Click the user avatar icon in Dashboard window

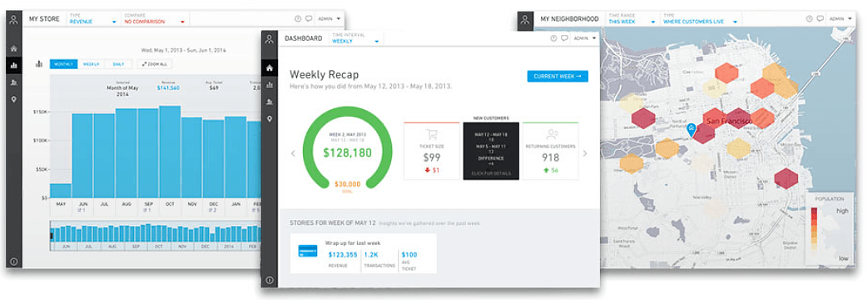tap(269, 39)
